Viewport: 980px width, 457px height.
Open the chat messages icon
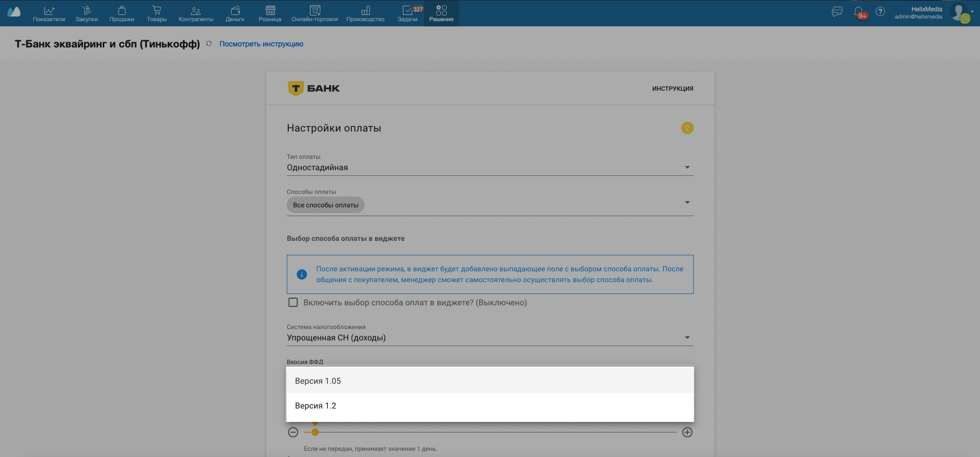(x=837, y=11)
